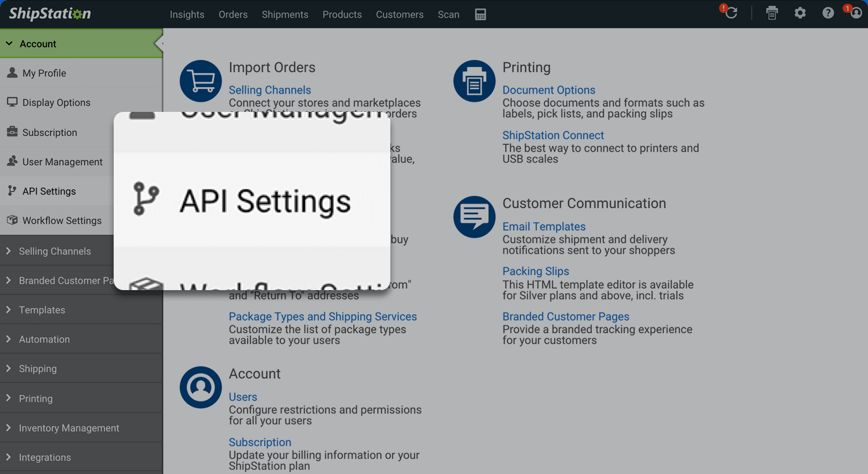868x474 pixels.
Task: Click the Customer Communication chat bubble icon
Action: click(474, 217)
